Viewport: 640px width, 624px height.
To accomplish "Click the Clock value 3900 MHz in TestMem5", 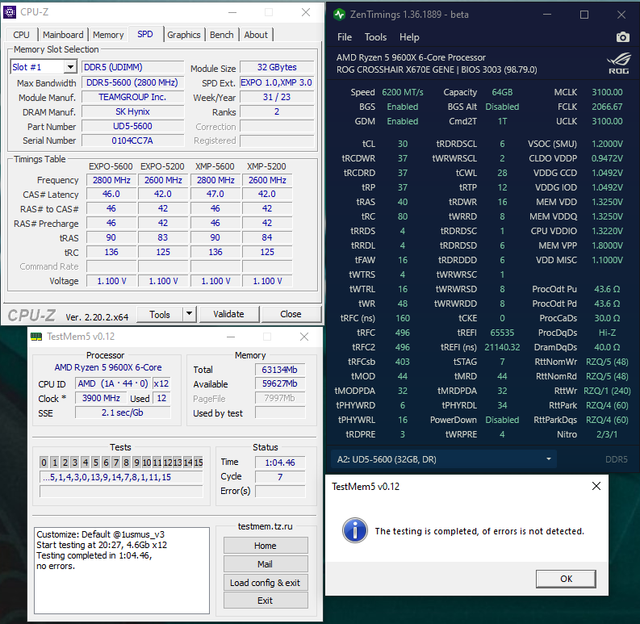I will coord(101,398).
